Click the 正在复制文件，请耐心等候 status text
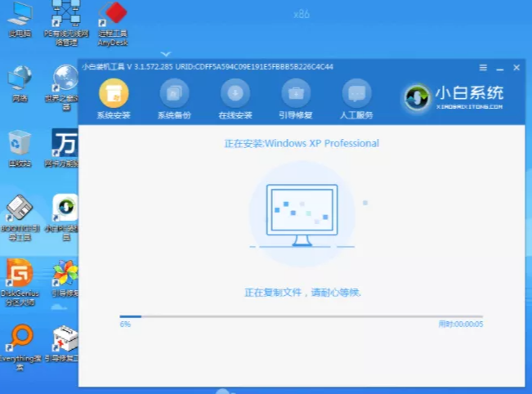 pyautogui.click(x=302, y=292)
